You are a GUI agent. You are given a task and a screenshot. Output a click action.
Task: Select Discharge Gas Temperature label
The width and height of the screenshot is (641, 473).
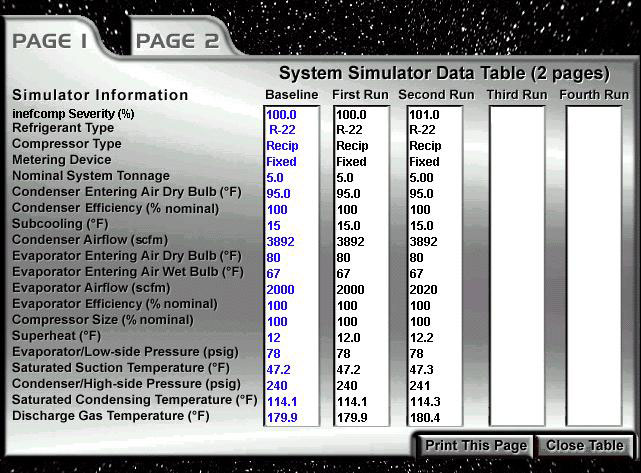[111, 416]
